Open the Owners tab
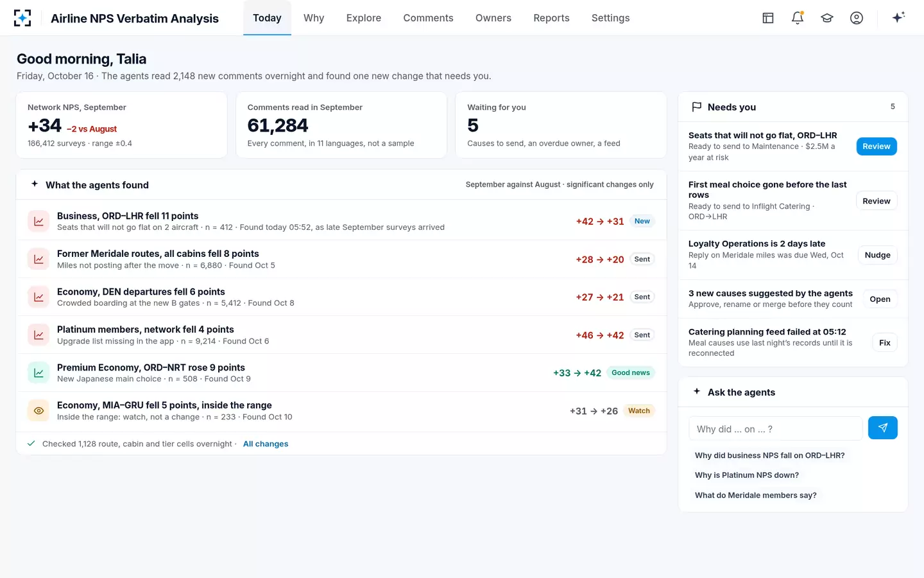The width and height of the screenshot is (924, 578). (x=493, y=18)
